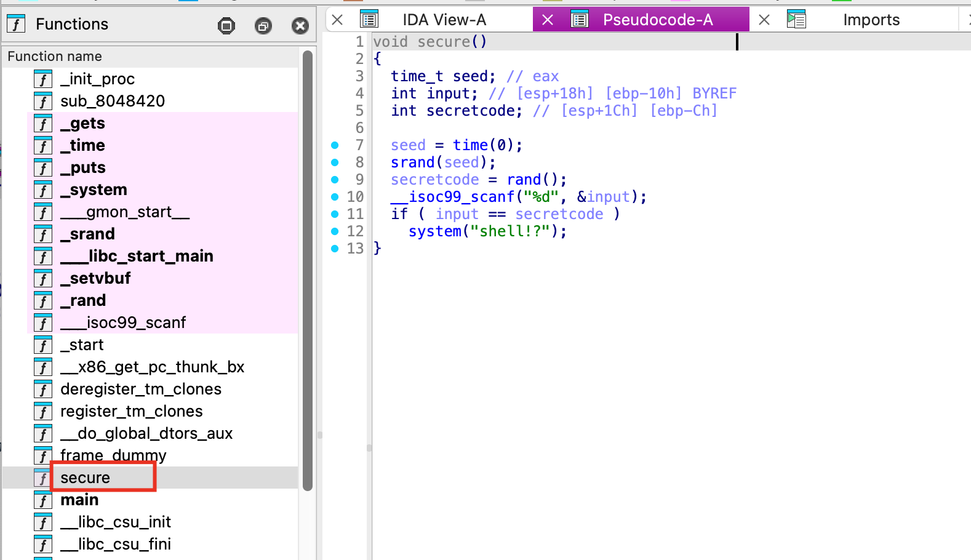The height and width of the screenshot is (560, 971).
Task: Select ___libc_start_main function
Action: [137, 256]
